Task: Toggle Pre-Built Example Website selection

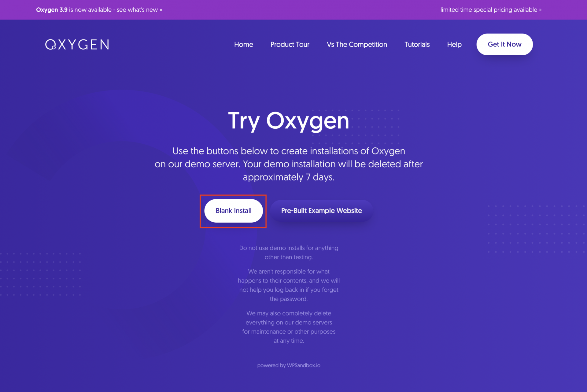Action: [x=321, y=210]
